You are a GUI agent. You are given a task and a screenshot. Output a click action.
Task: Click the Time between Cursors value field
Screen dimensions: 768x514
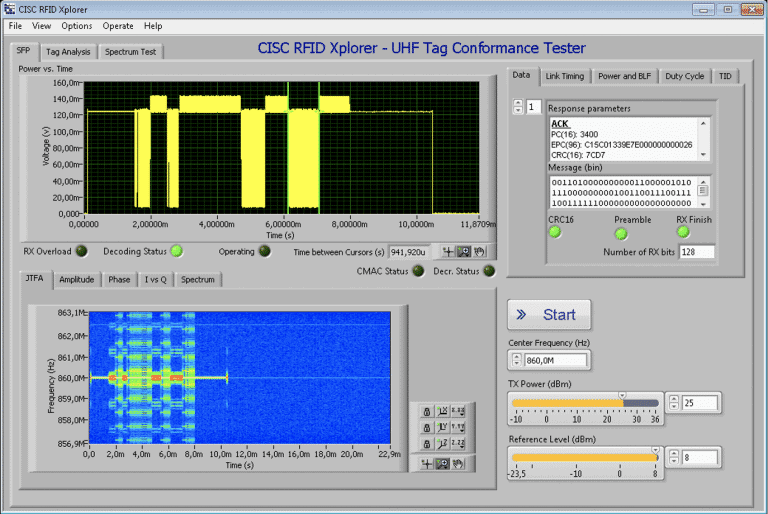[409, 252]
